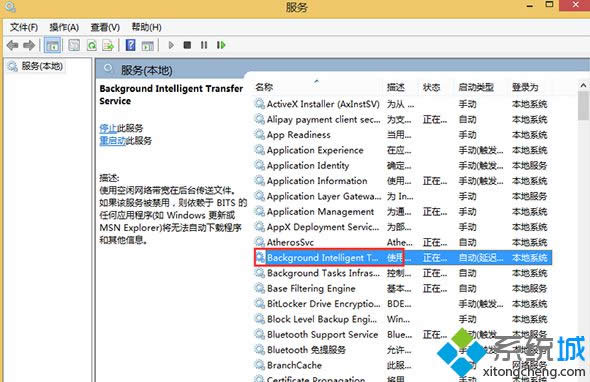Select the Application Experience service

coord(403,151)
